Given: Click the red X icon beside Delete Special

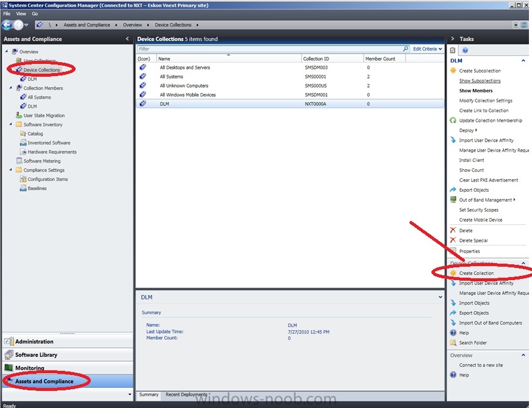Looking at the screenshot, I should (453, 240).
